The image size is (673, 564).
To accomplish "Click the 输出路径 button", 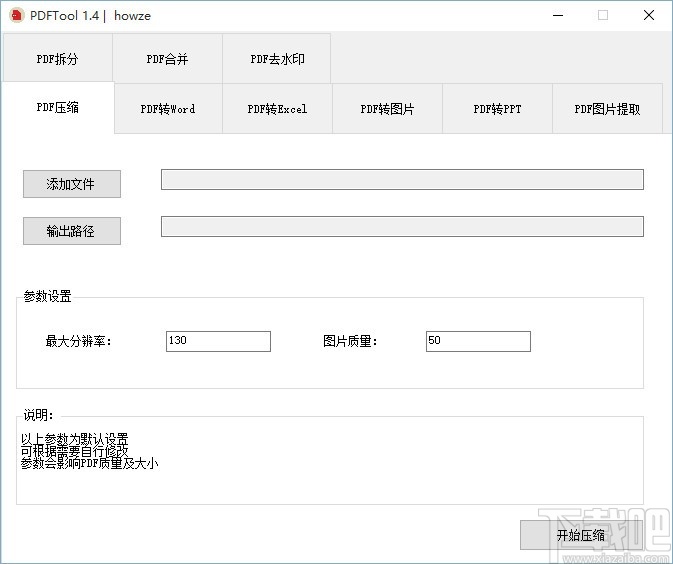I will coord(72,231).
